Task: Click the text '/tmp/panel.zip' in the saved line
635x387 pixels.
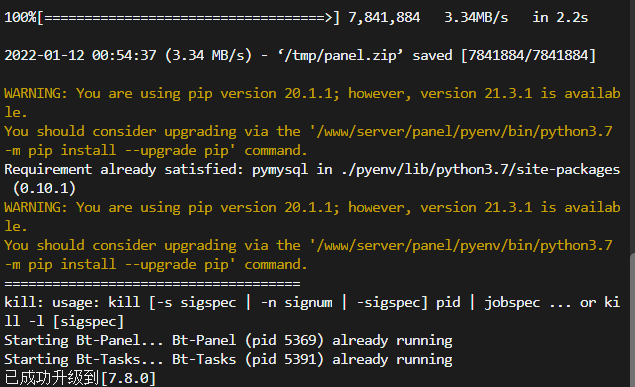Action: click(x=340, y=55)
